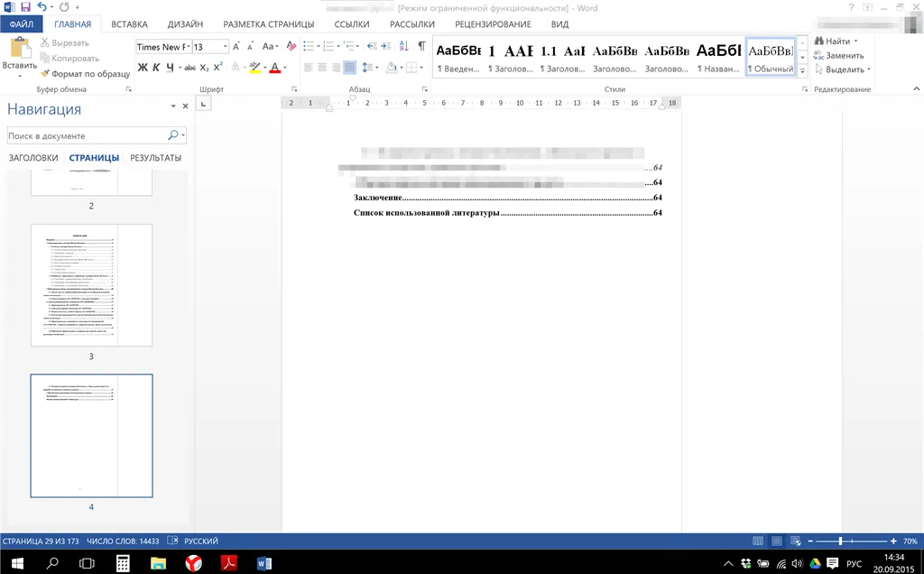Click the zoom slider handle in the status bar
The image size is (924, 574).
[840, 541]
